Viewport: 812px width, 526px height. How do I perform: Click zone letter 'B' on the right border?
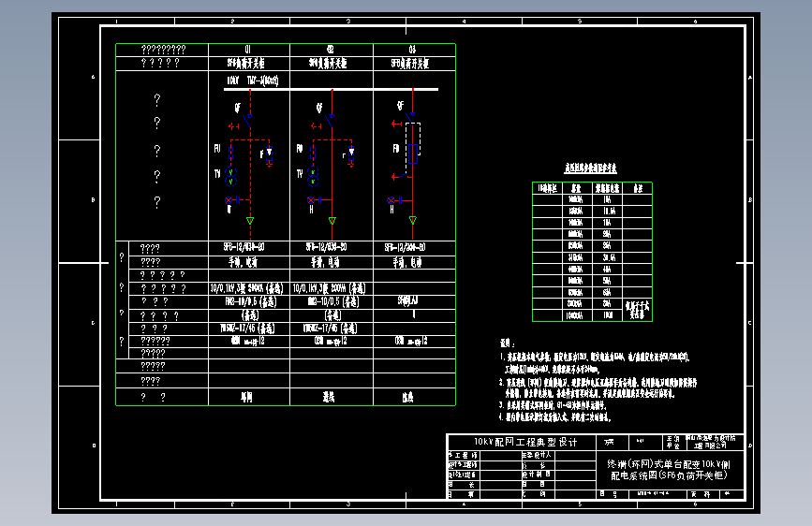(750, 200)
